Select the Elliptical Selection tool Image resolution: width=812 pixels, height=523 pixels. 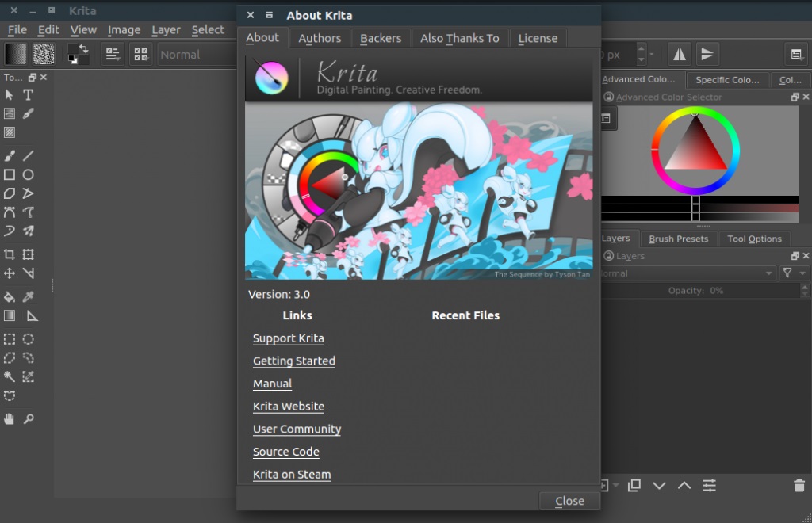(28, 339)
